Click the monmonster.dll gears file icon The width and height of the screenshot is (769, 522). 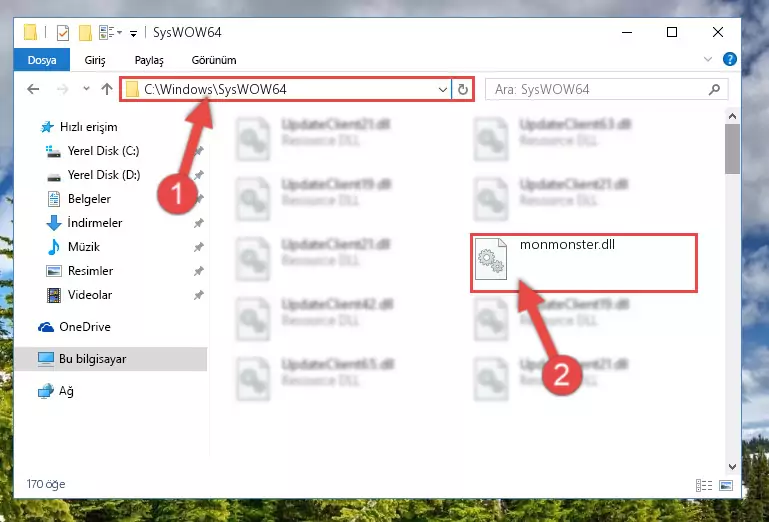click(x=490, y=259)
